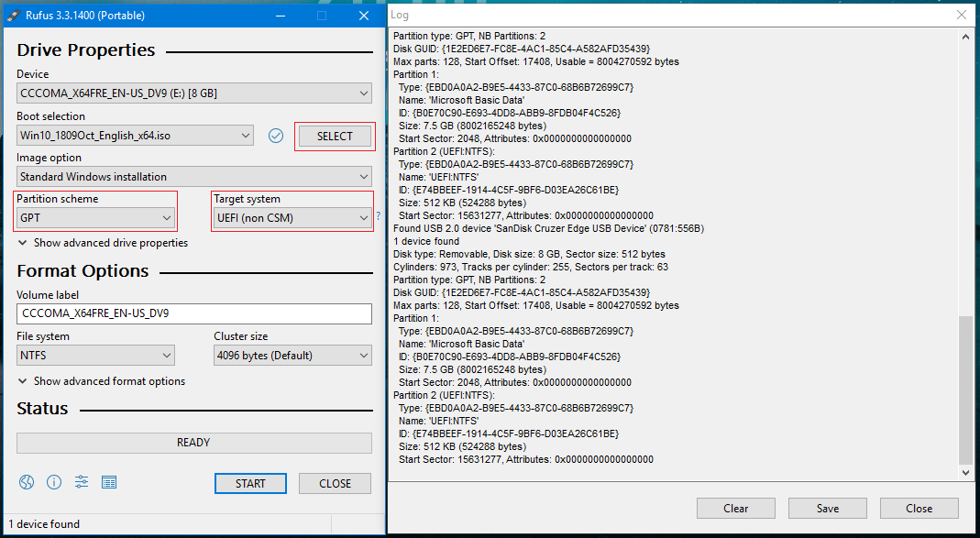
Task: Expand Show advanced format options
Action: pos(102,381)
